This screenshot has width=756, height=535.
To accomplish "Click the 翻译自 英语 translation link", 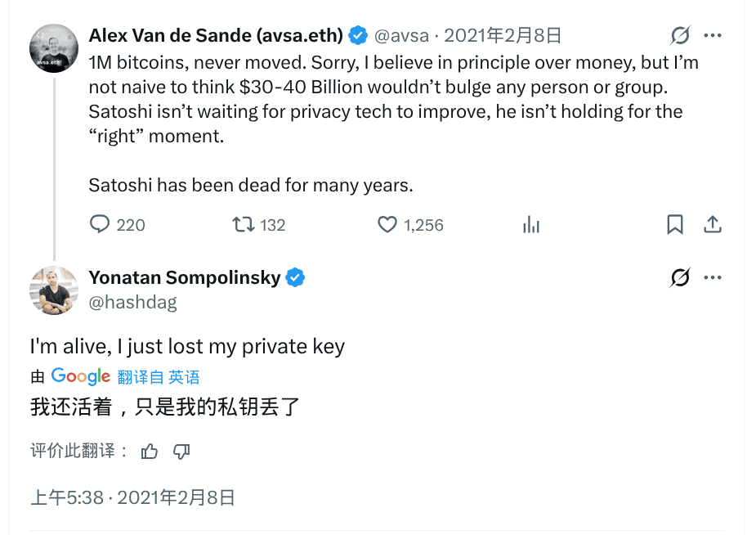I will click(x=159, y=377).
